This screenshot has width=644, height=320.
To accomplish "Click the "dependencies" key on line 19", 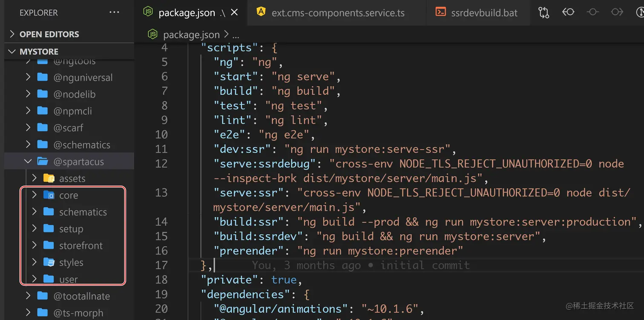I will pos(246,294).
